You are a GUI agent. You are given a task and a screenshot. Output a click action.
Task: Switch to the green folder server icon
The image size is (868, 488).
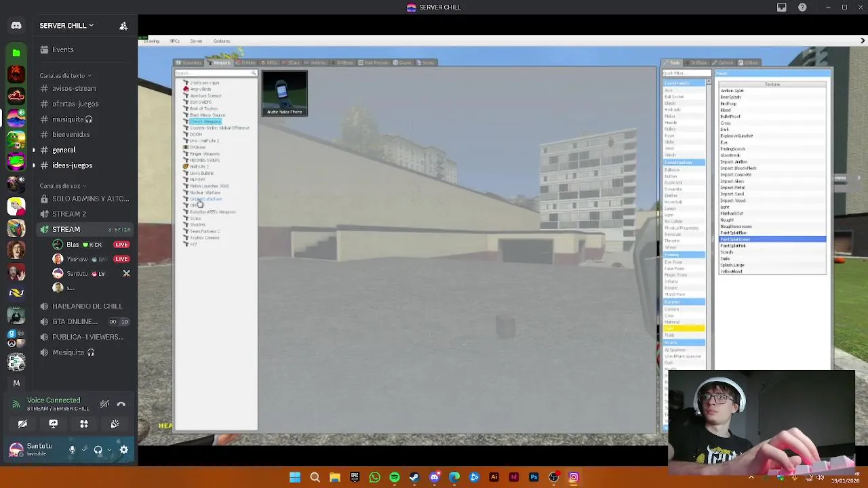coord(16,53)
